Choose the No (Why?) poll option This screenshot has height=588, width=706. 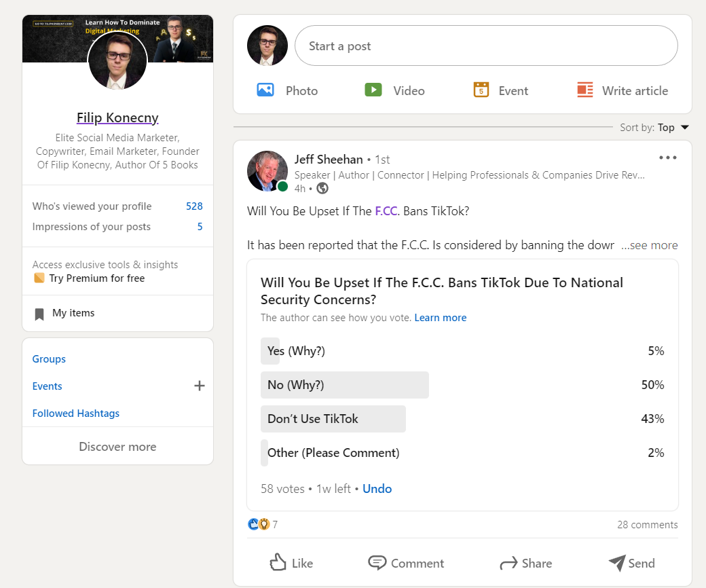(x=296, y=385)
